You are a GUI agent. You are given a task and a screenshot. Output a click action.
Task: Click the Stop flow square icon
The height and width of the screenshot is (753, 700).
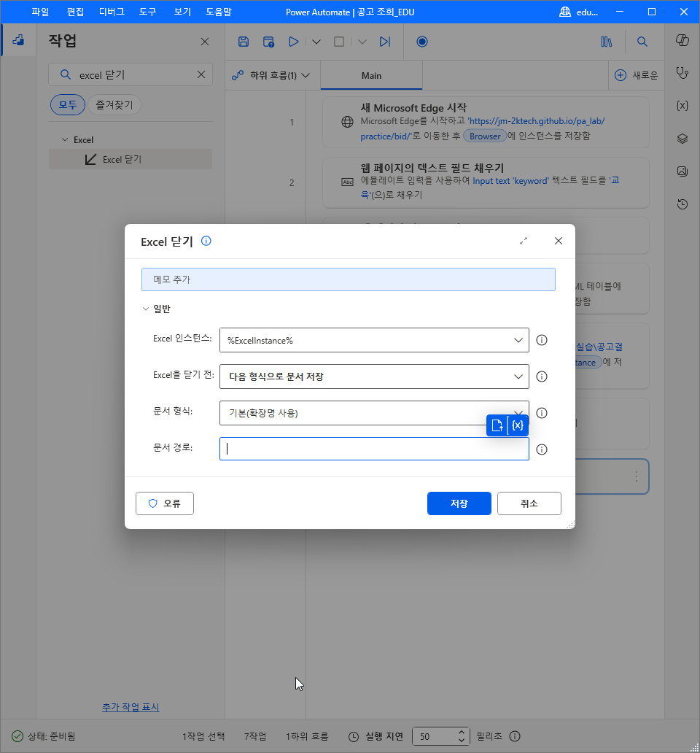pyautogui.click(x=339, y=42)
